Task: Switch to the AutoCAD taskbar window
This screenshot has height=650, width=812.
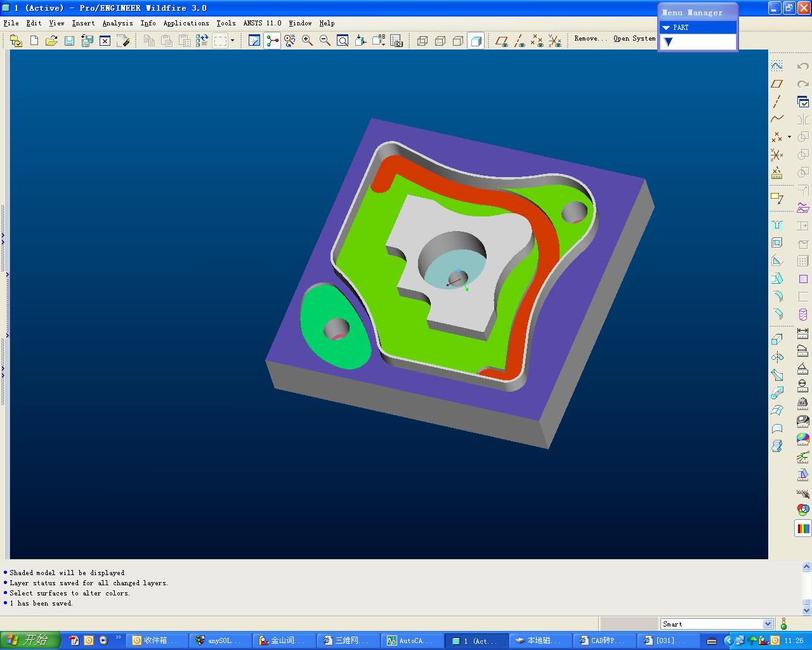Action: tap(412, 640)
